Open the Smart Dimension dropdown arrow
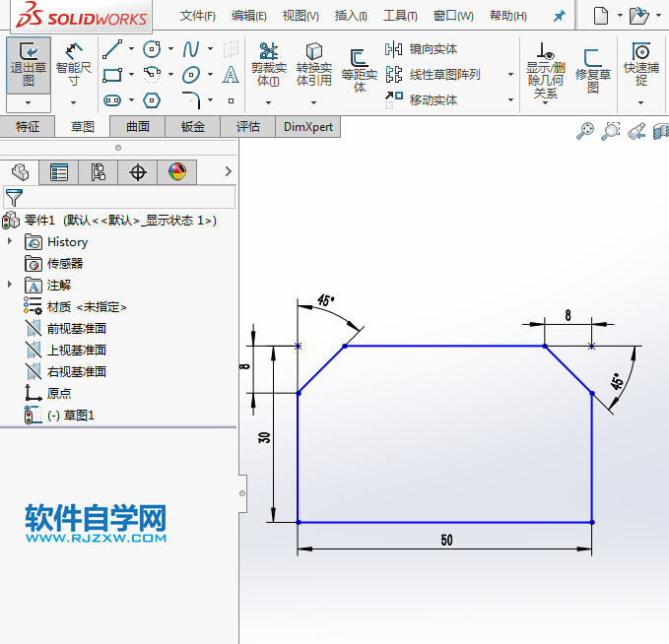 pos(73,102)
